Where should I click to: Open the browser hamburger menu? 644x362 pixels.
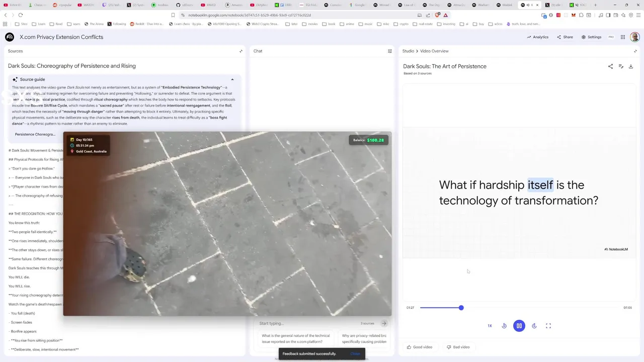pyautogui.click(x=639, y=15)
